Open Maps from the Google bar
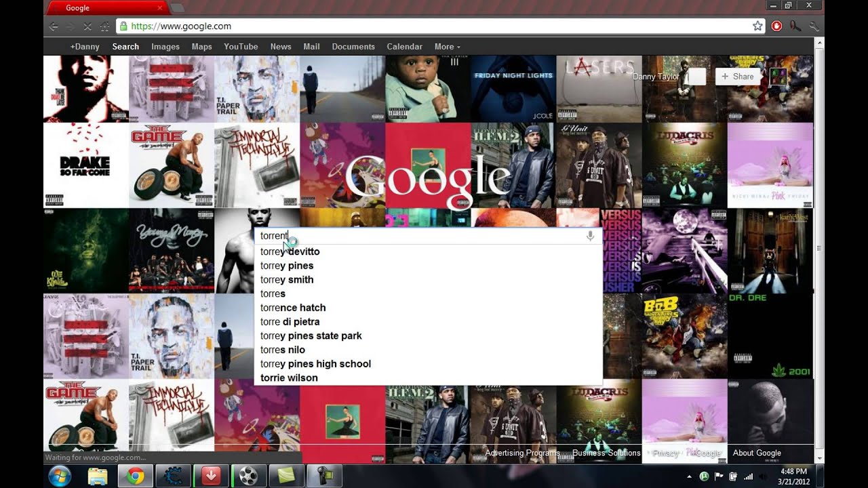 click(202, 47)
